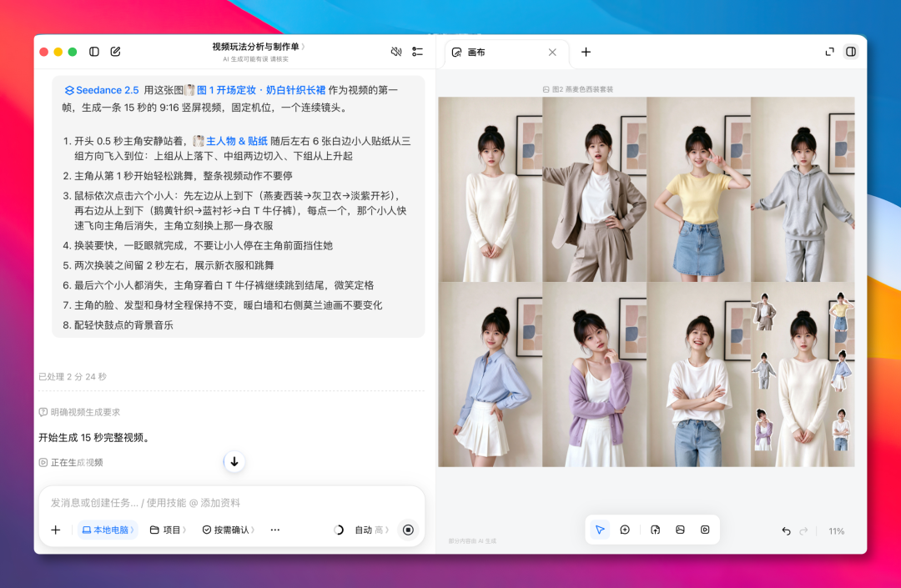
Task: Open the 项目 project selector
Action: coord(168,530)
